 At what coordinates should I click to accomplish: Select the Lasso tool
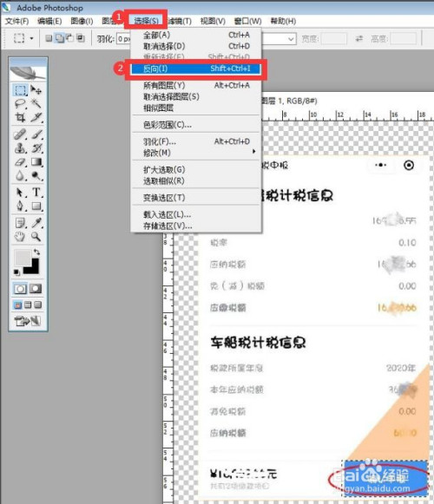pyautogui.click(x=20, y=103)
